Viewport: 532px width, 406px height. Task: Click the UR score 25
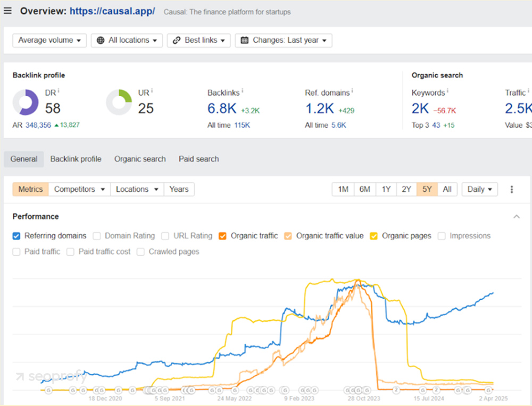[146, 108]
